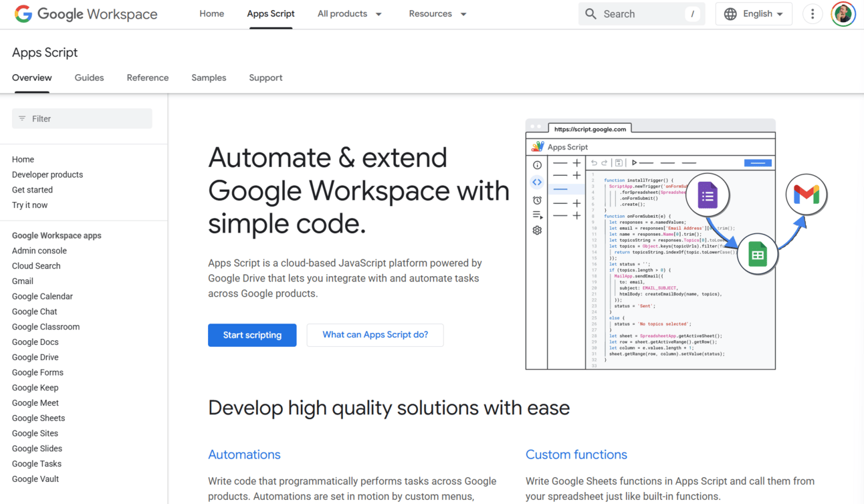Click the Google Forms icon in illustration
The height and width of the screenshot is (504, 864).
point(708,196)
